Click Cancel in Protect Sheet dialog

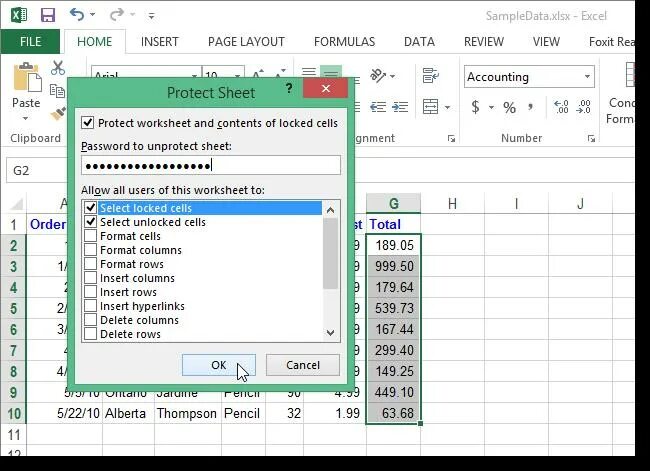303,365
